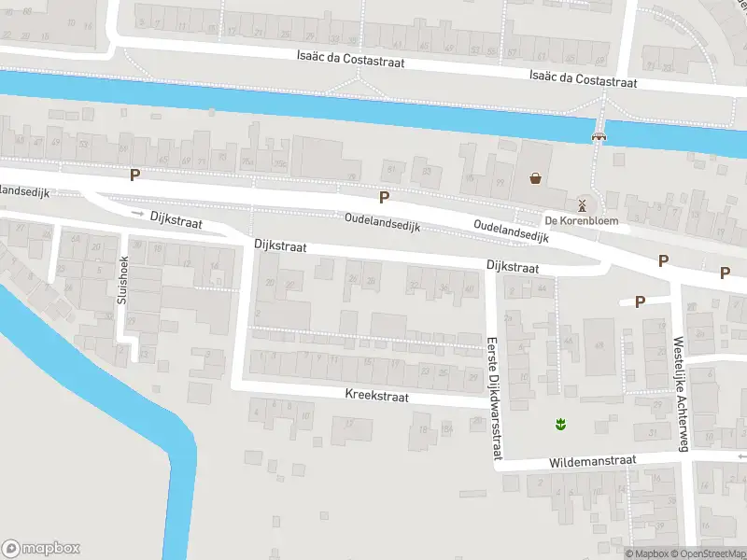Click the green garden tulip icon
747x560 pixels.
[561, 424]
